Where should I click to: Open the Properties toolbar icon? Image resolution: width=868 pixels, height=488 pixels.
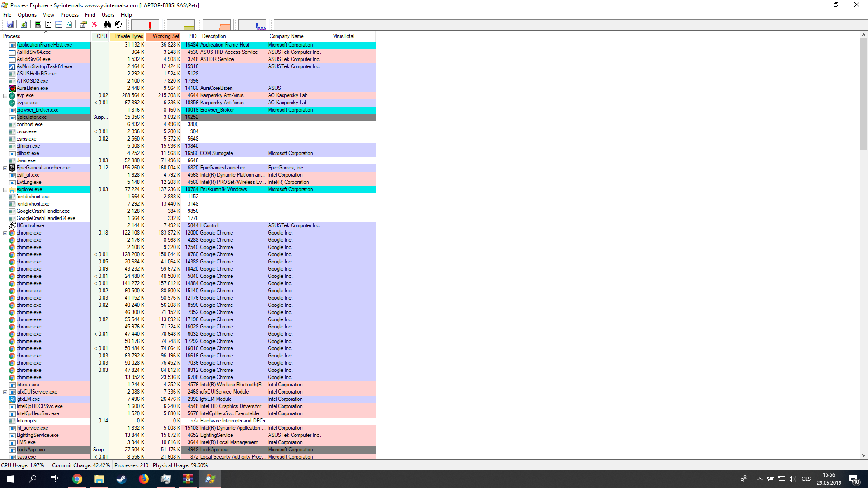[83, 24]
